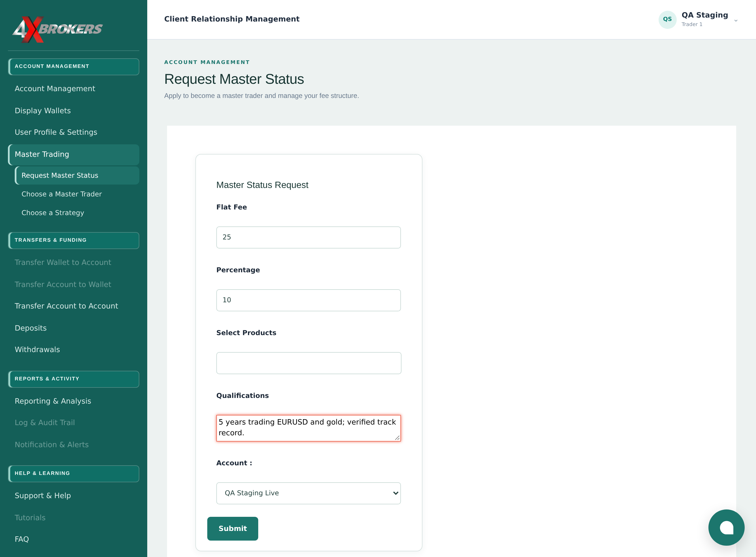Click the QS user avatar
This screenshot has width=756, height=557.
(667, 20)
